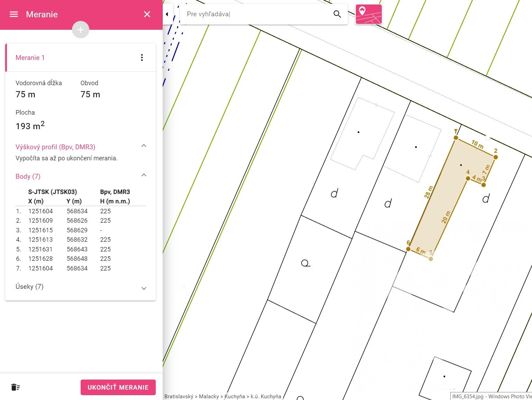Expand the Úseky (7) section
The width and height of the screenshot is (532, 400).
[x=144, y=288]
